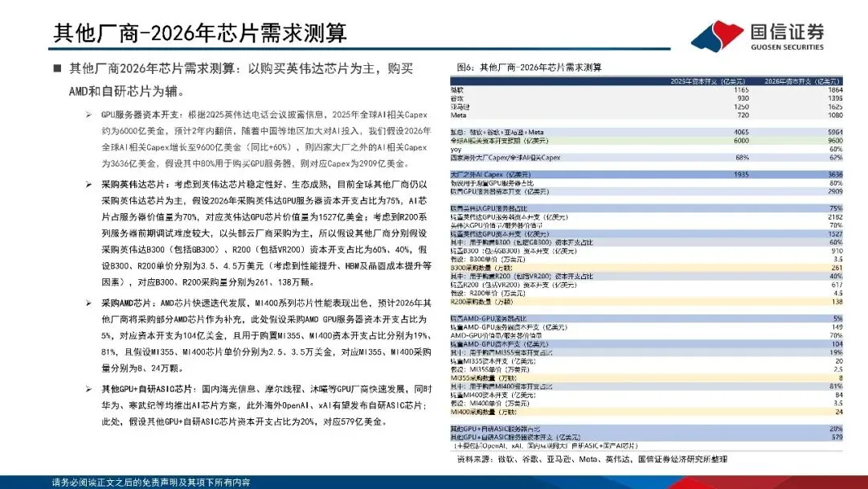Image resolution: width=868 pixels, height=489 pixels.
Task: Click value 24 in the MI400采购数量 row
Action: click(838, 412)
